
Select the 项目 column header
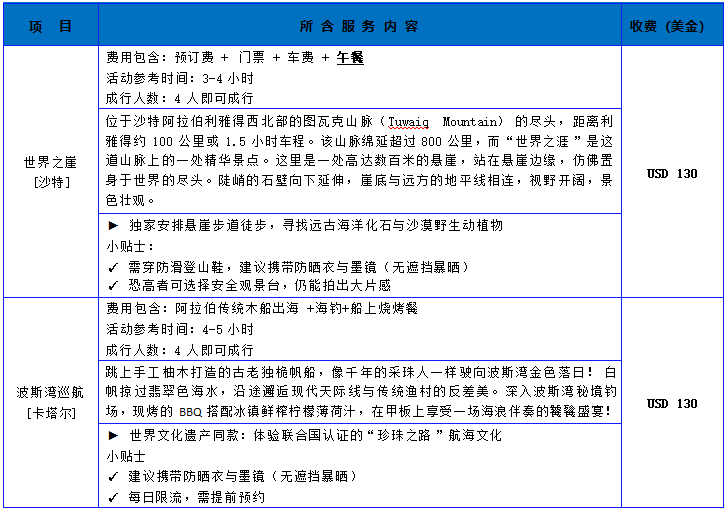[50, 26]
